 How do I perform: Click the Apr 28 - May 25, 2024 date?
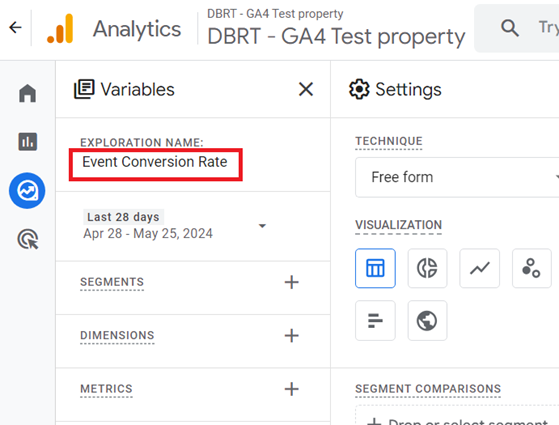tap(148, 234)
